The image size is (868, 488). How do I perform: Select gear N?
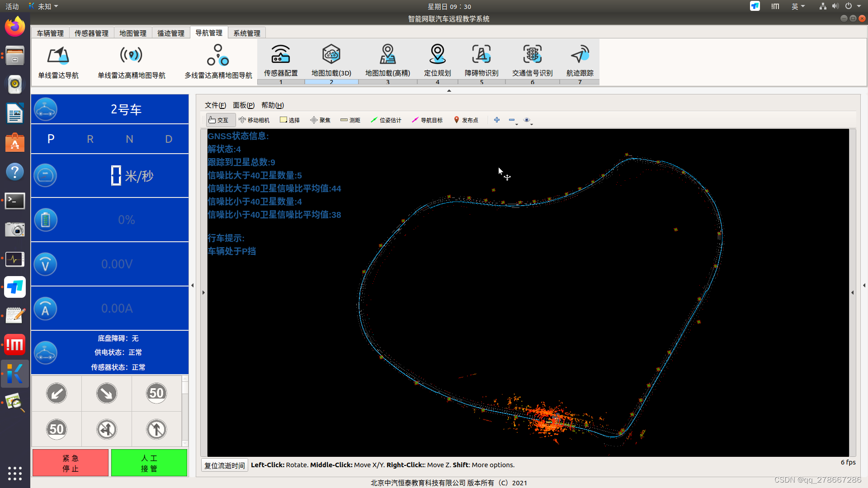coord(130,139)
